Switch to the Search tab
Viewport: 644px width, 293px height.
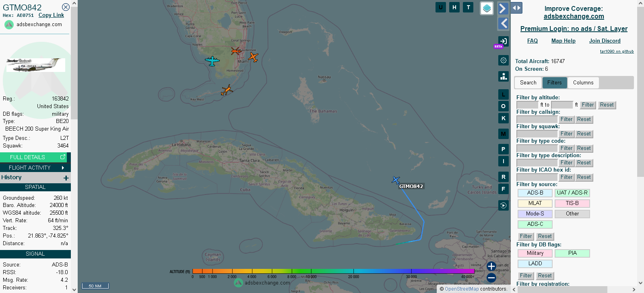click(528, 83)
